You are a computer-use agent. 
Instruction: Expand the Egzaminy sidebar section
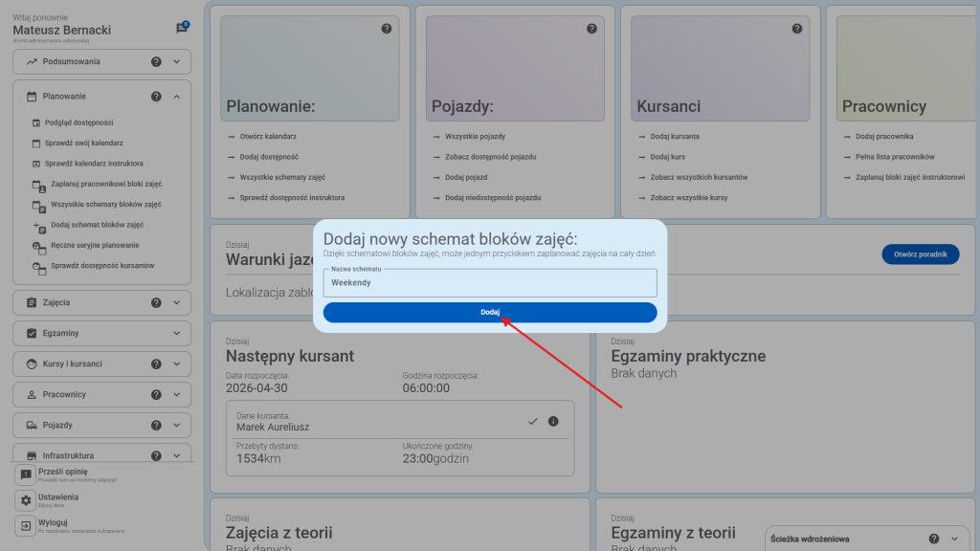tap(177, 334)
